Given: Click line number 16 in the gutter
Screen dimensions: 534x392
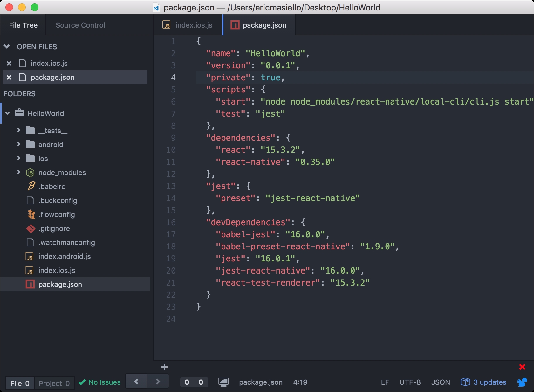Looking at the screenshot, I should tap(171, 222).
